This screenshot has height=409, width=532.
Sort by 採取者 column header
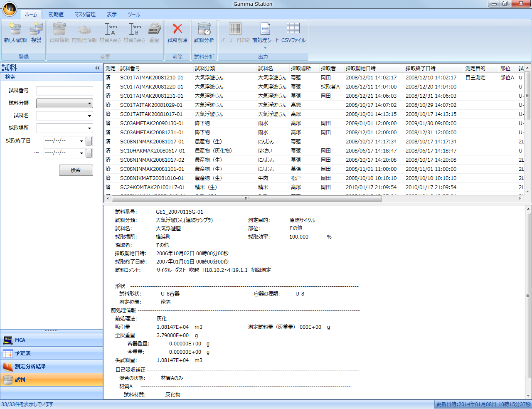pos(332,68)
